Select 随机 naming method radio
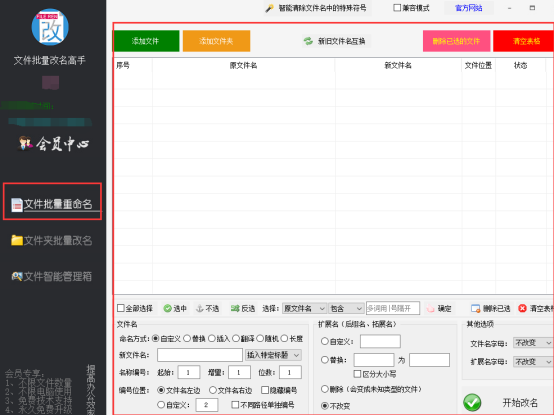Viewport: 554px width, 416px height. (260, 339)
